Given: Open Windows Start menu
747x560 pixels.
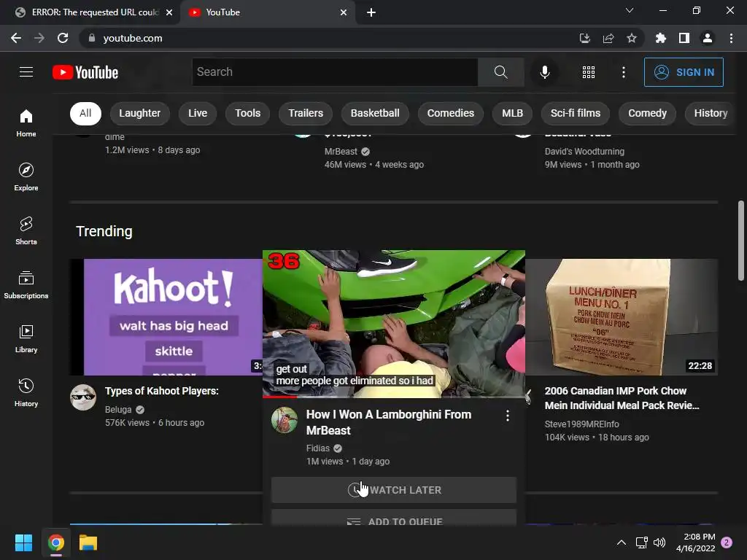Looking at the screenshot, I should tap(23, 542).
